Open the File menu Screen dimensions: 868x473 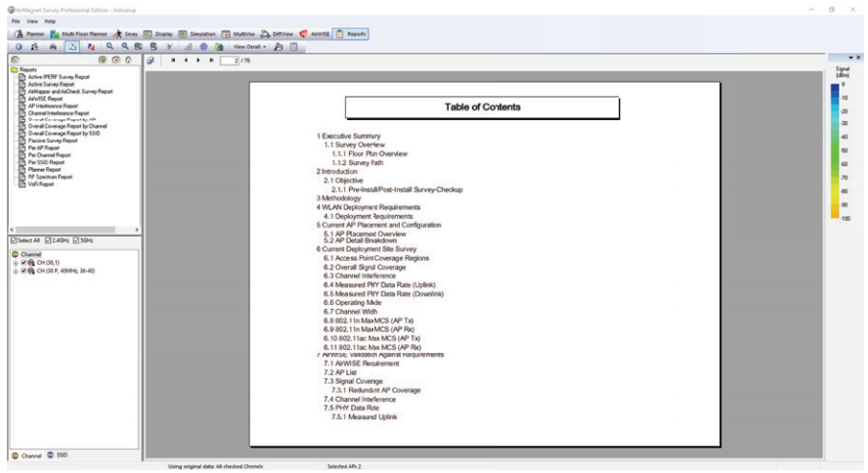coord(16,21)
